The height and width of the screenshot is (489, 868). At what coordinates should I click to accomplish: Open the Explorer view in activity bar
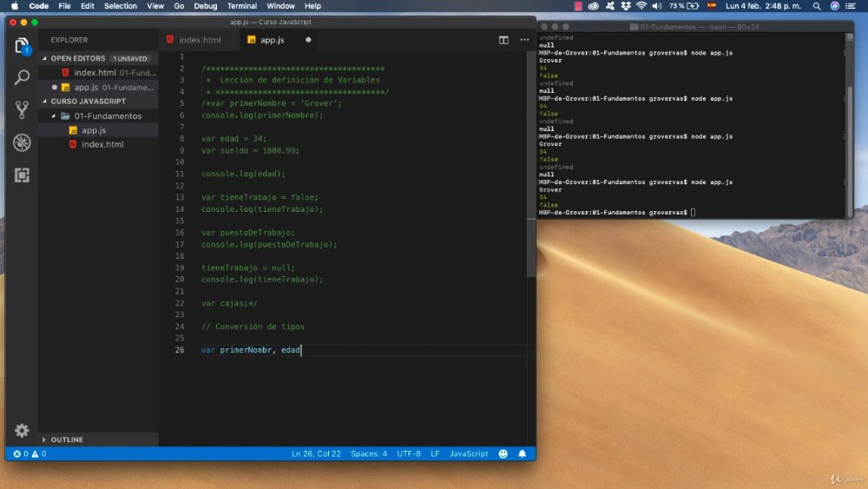22,45
